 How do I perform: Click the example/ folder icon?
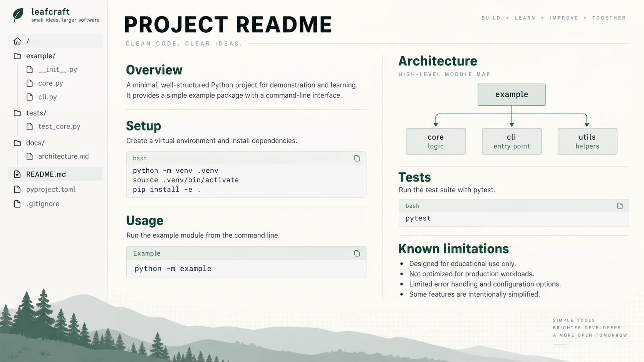17,56
